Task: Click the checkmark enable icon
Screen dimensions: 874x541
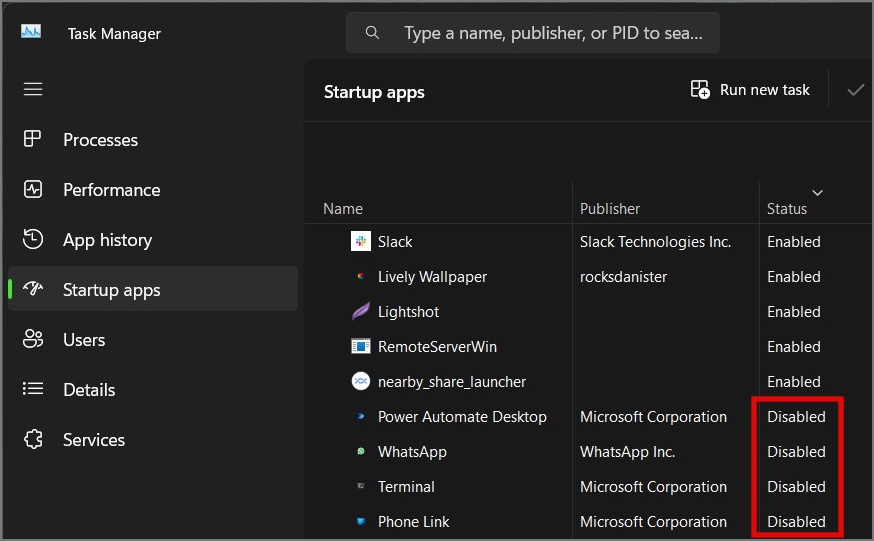Action: pos(856,90)
